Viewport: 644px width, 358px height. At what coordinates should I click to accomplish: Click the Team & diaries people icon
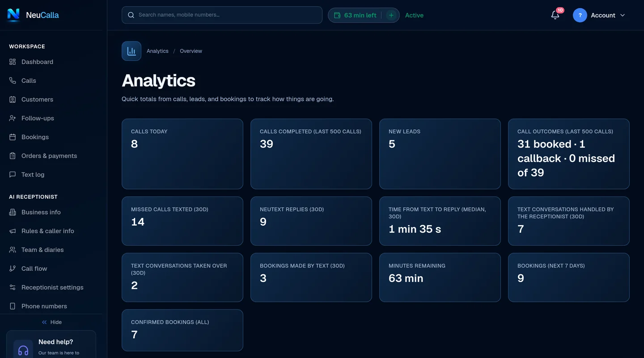[13, 250]
